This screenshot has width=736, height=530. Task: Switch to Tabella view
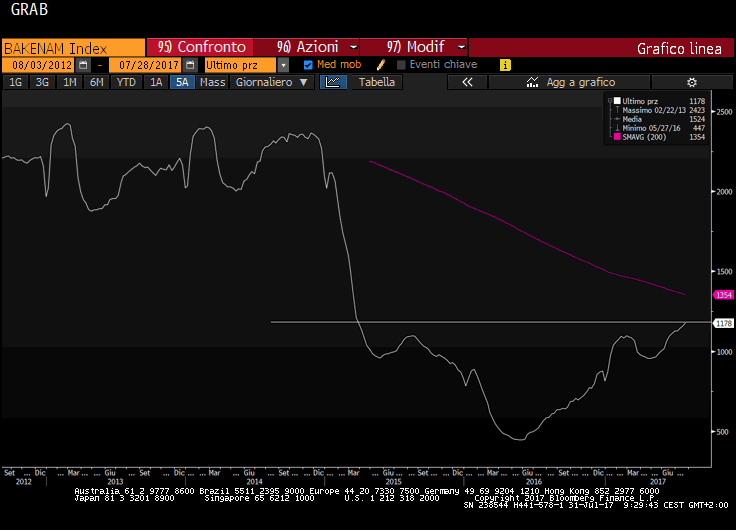point(376,82)
